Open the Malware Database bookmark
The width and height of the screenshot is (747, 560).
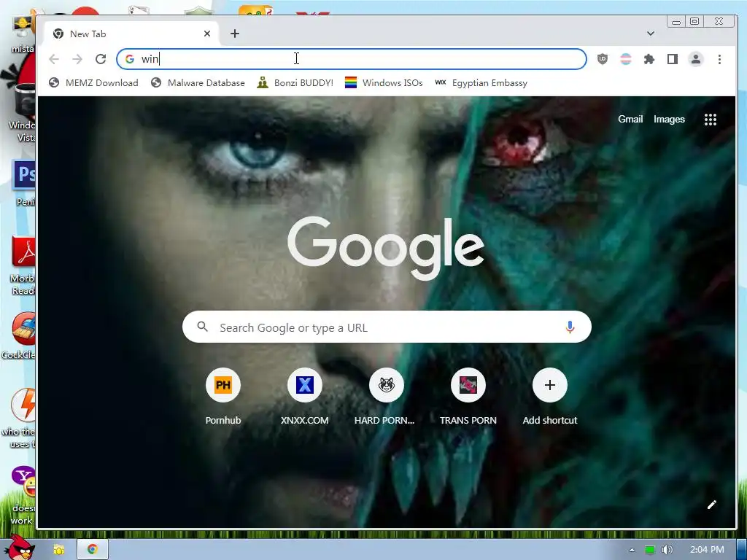[x=198, y=83]
